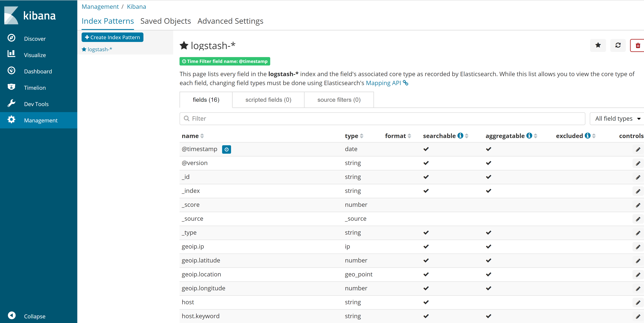Open the Mapping API link
Viewport: 644px width, 323px height.
383,83
